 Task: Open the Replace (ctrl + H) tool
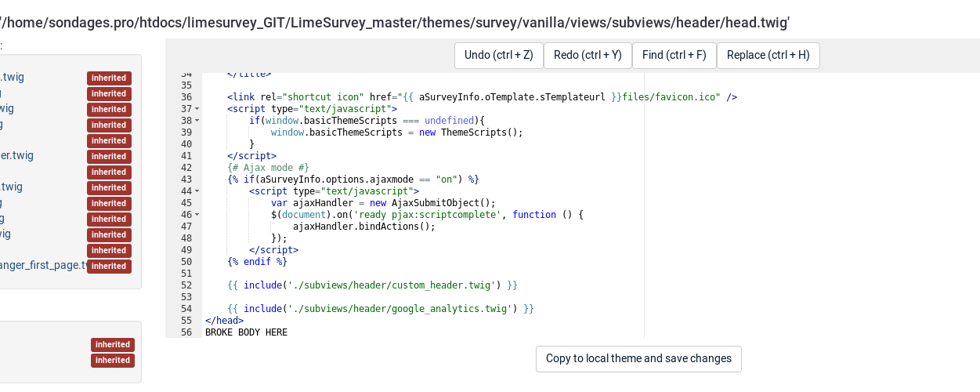coord(768,55)
